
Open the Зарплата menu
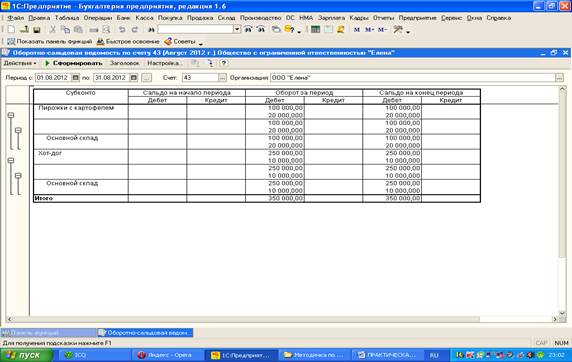[331, 18]
